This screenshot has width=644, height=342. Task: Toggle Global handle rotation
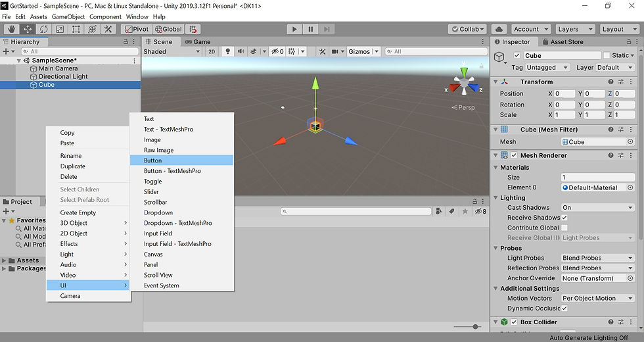click(168, 29)
